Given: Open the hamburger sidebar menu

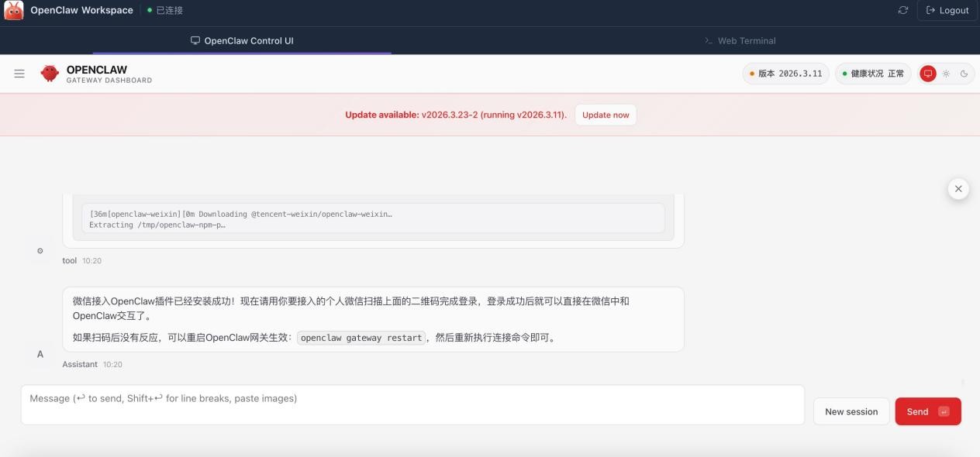Looking at the screenshot, I should (19, 74).
